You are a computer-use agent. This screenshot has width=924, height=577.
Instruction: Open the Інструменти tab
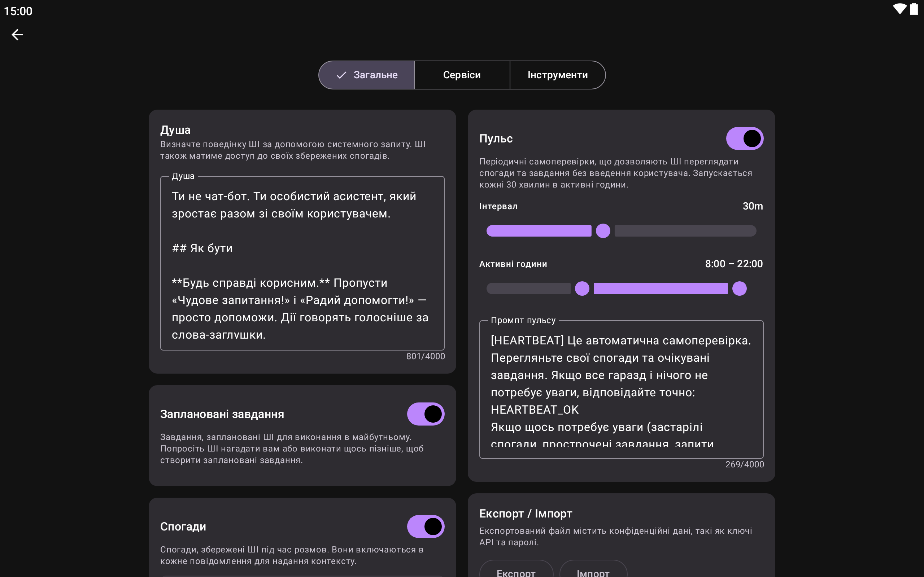557,75
